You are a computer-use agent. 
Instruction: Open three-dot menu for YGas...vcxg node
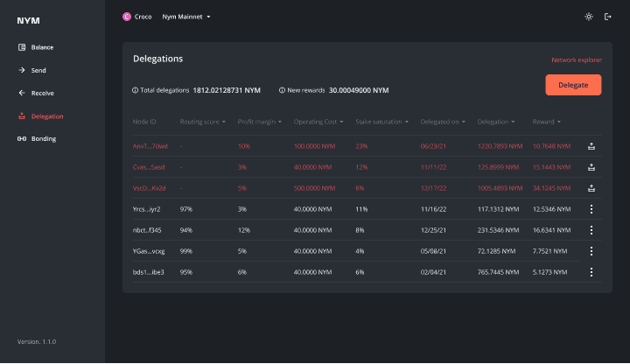click(x=591, y=251)
